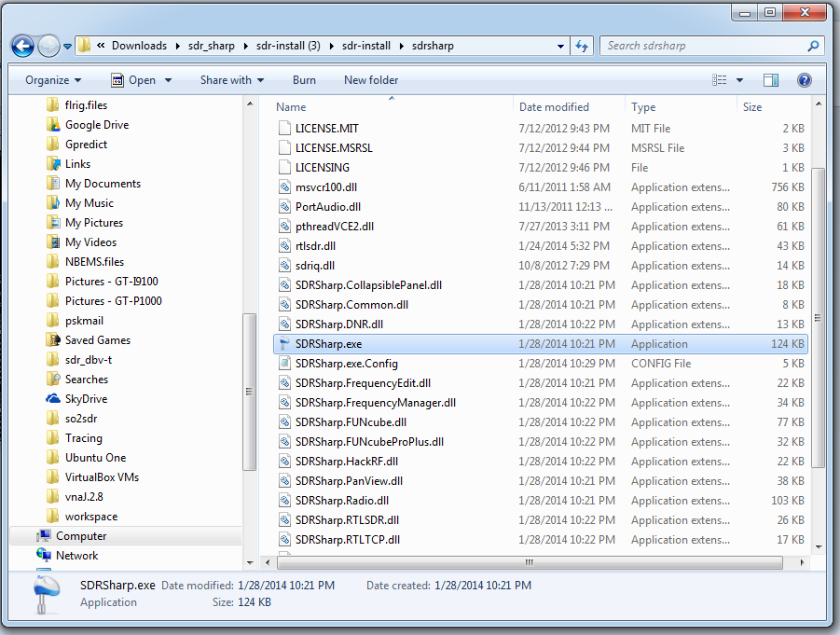Expand the Open button dropdown arrow
Screen dimensions: 840x635
coord(168,80)
